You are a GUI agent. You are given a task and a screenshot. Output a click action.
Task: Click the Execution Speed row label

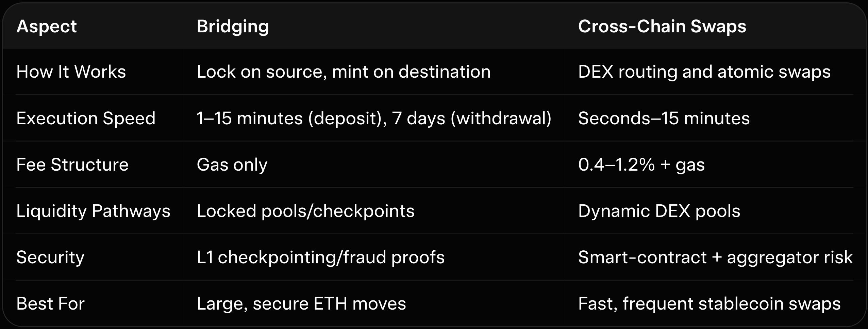click(86, 118)
